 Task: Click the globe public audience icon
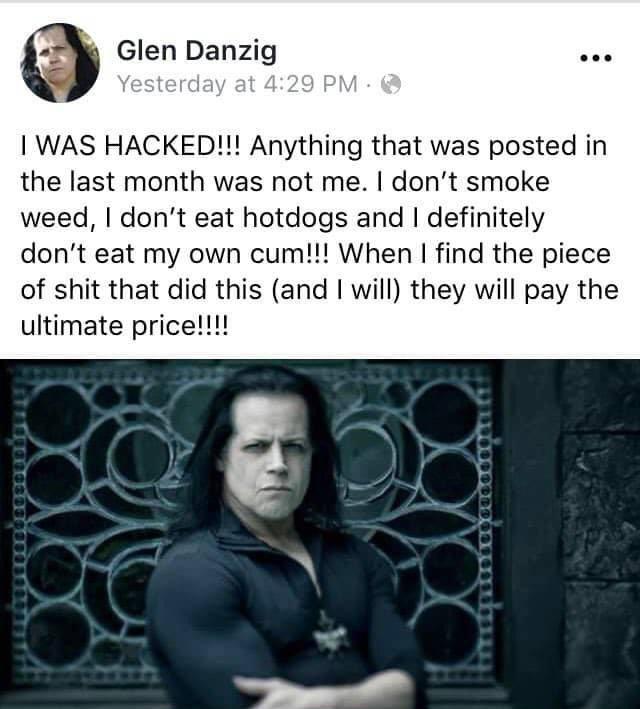(x=391, y=84)
